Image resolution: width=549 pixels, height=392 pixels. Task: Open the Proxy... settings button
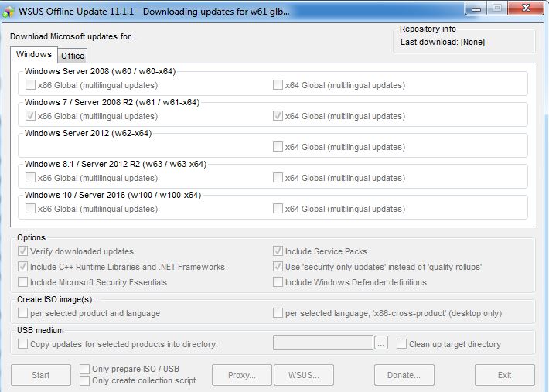pos(242,375)
